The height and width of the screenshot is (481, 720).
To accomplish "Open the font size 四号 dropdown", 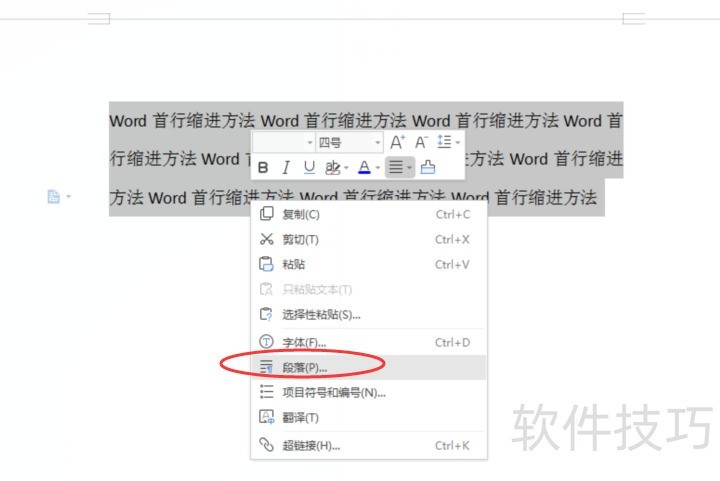I will (377, 143).
